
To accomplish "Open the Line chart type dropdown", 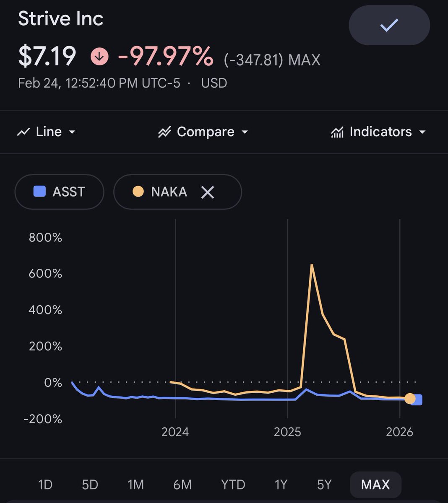I will pos(46,132).
